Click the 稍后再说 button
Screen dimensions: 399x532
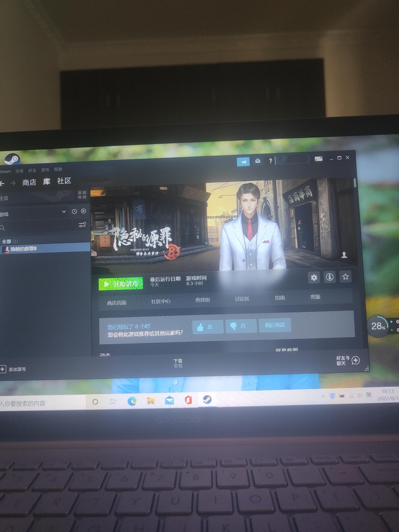click(275, 325)
